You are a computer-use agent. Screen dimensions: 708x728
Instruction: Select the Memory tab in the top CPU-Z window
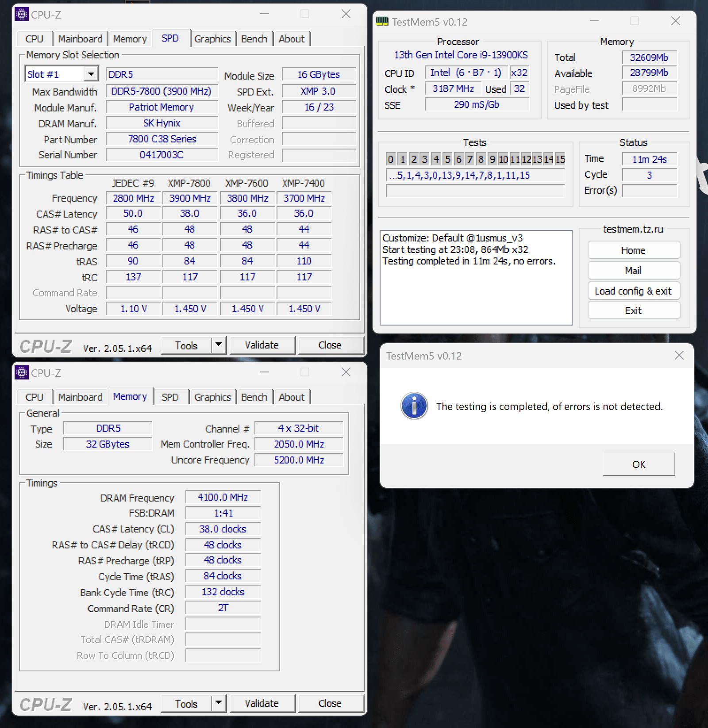click(130, 39)
